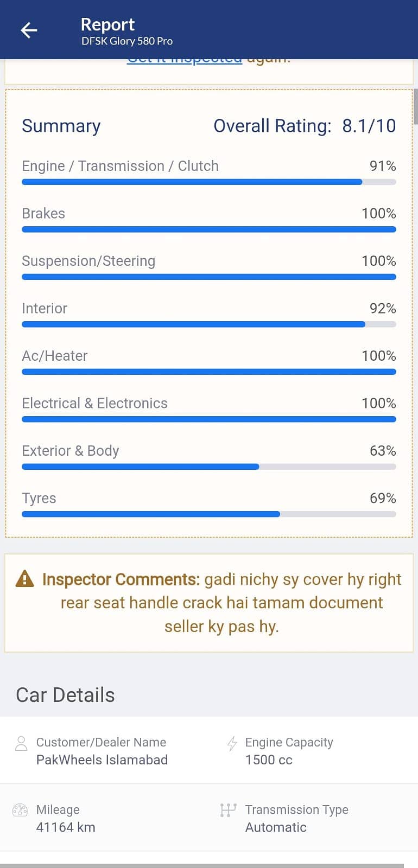Click the page scrollbar thumb

pos(415,107)
